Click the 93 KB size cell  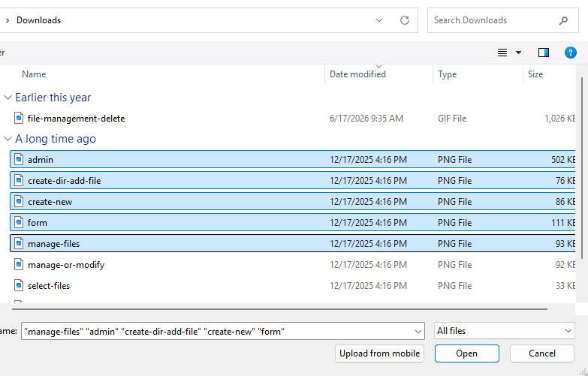565,244
